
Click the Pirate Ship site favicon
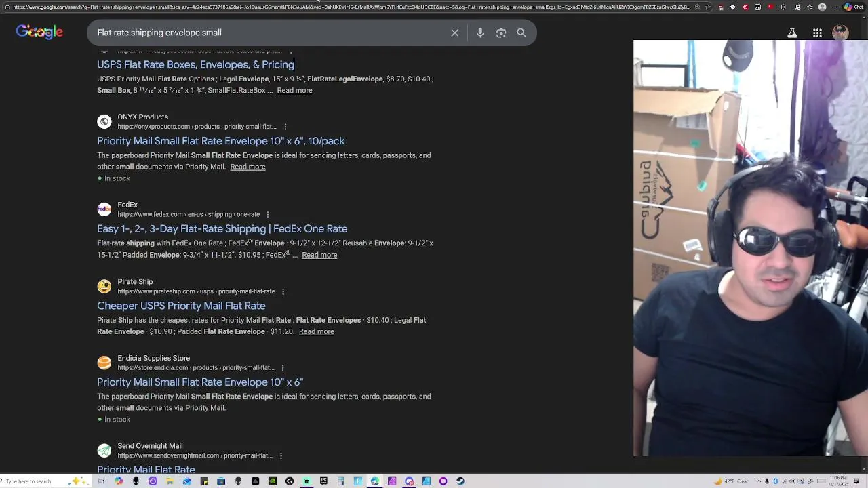coord(104,286)
